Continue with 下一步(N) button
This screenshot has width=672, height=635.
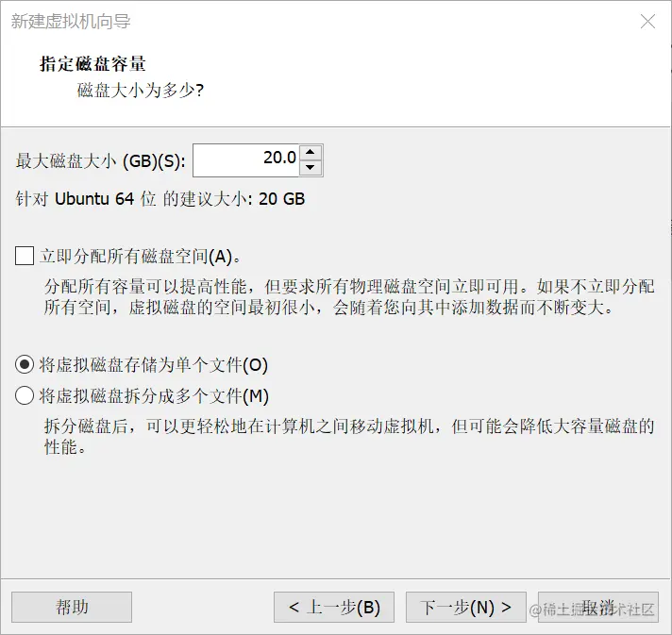tap(466, 607)
